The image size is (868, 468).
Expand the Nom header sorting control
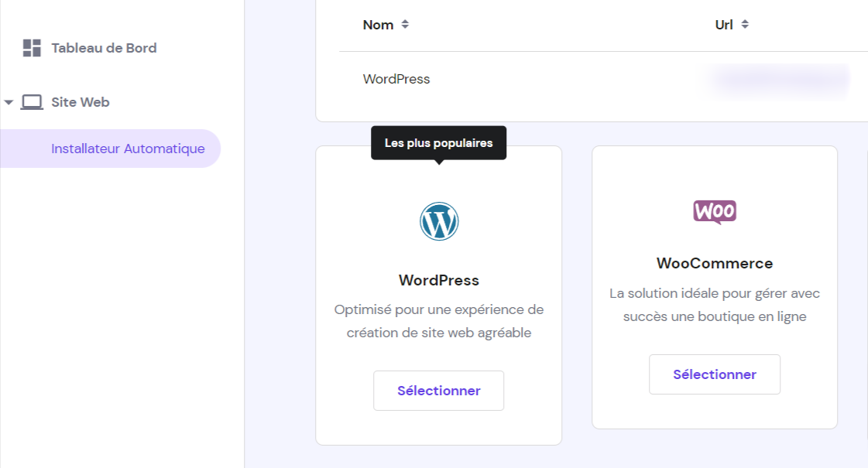click(x=405, y=24)
